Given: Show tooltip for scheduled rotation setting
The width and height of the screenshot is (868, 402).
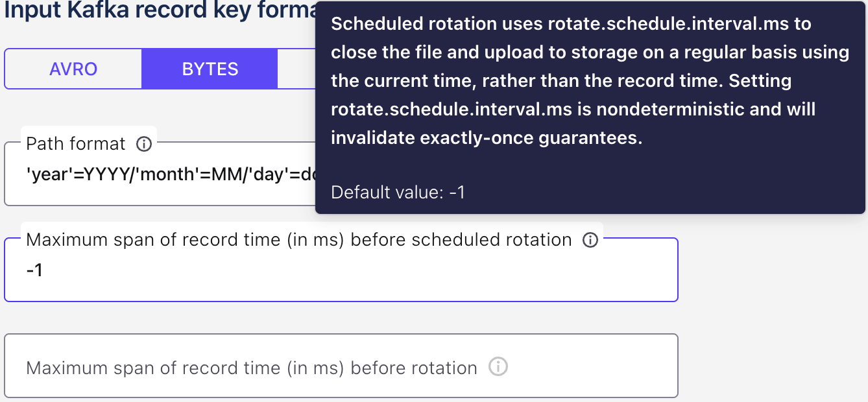Looking at the screenshot, I should 590,240.
